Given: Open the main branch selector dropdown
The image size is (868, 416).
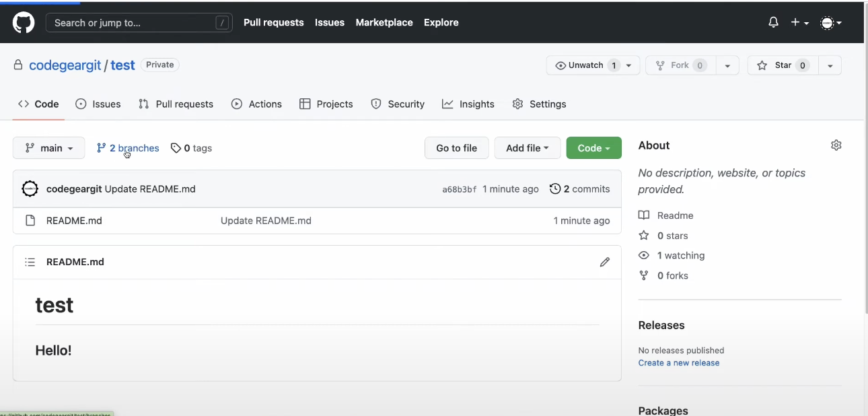Looking at the screenshot, I should coord(48,147).
